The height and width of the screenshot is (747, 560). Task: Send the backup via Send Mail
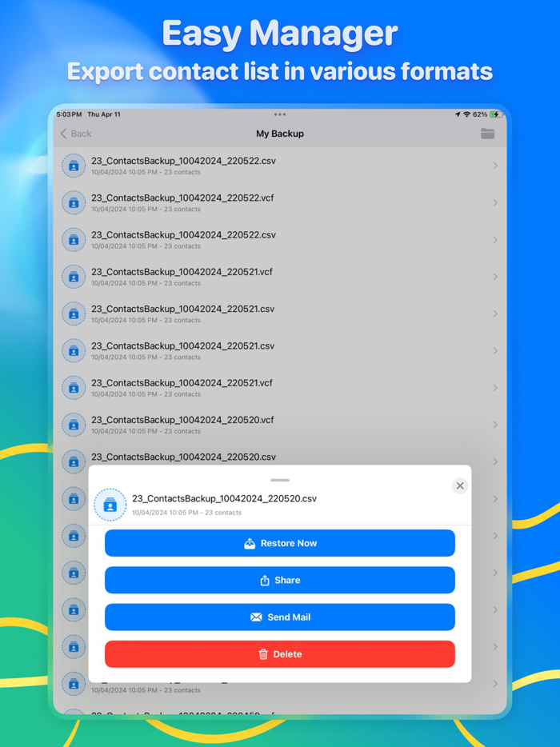pyautogui.click(x=280, y=617)
